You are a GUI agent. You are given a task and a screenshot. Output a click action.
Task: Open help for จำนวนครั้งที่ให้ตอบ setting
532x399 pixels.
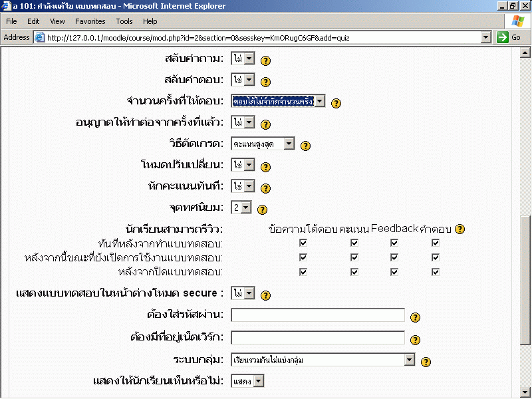pyautogui.click(x=336, y=103)
